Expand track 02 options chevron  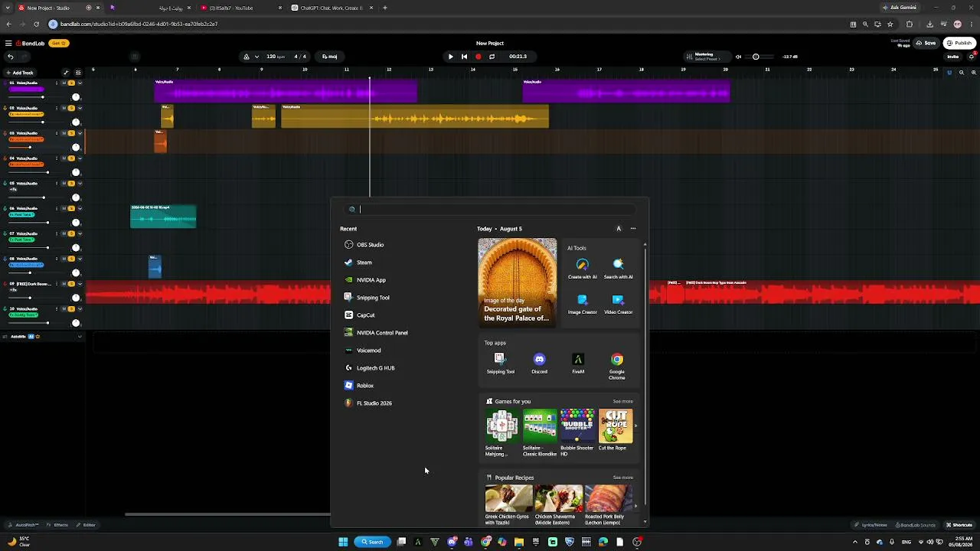(80, 108)
